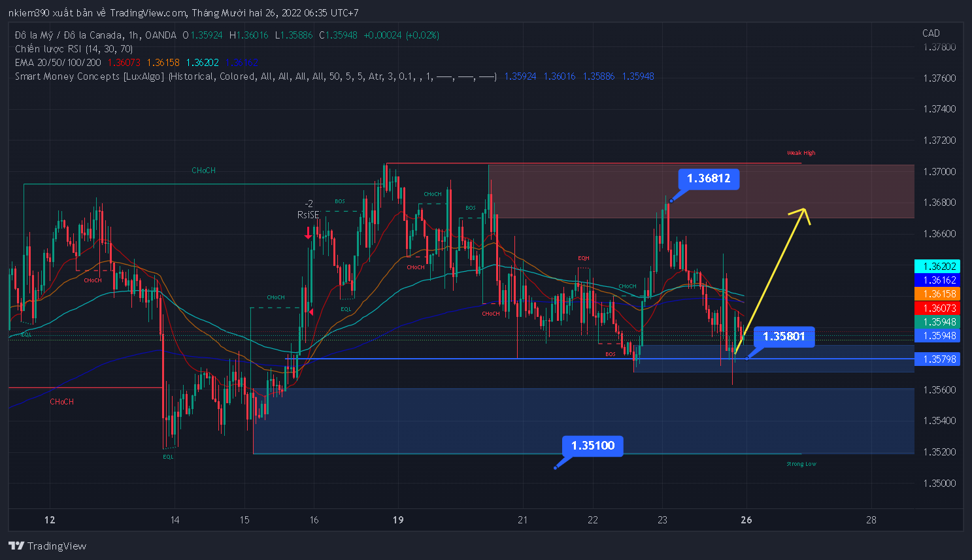Image resolution: width=972 pixels, height=560 pixels.
Task: Click the open value O1.35924 in symbol legend
Action: pyautogui.click(x=203, y=35)
